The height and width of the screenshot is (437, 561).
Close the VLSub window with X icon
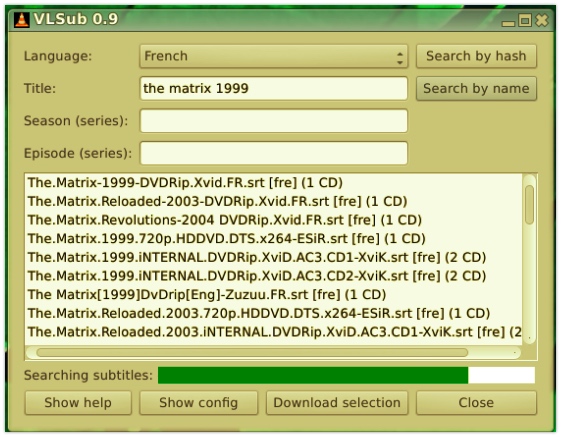point(542,20)
